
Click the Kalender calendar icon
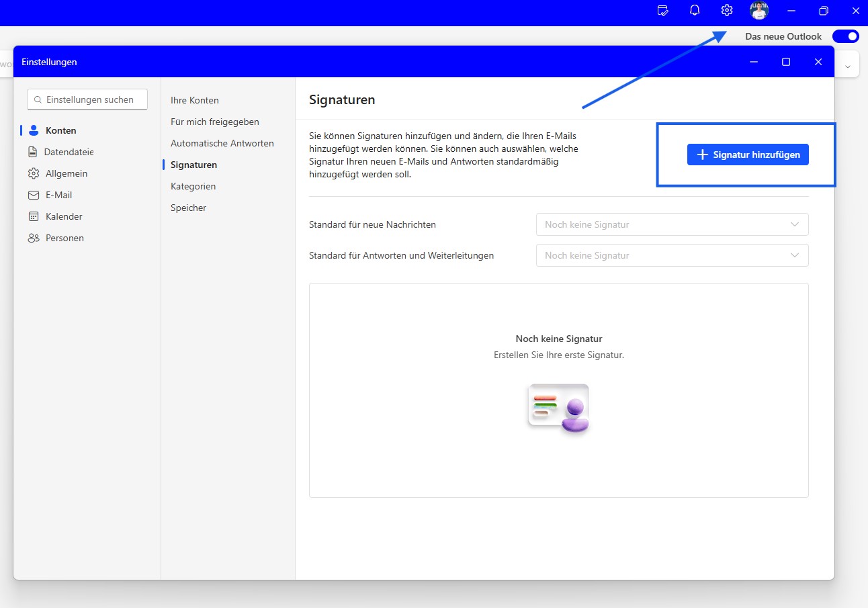34,216
